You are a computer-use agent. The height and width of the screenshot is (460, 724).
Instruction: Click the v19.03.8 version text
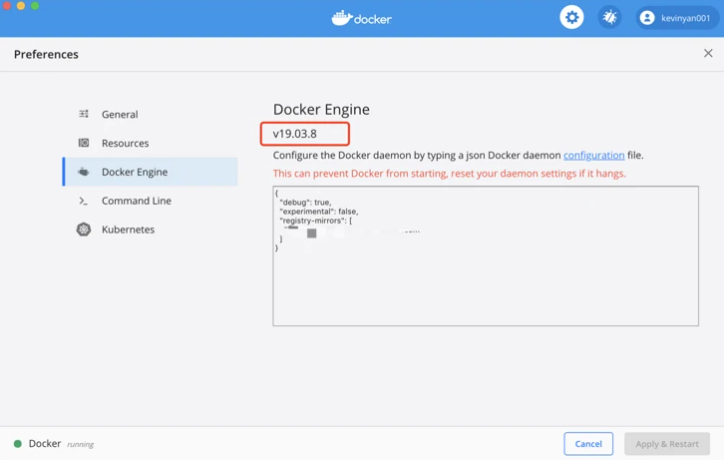295,134
